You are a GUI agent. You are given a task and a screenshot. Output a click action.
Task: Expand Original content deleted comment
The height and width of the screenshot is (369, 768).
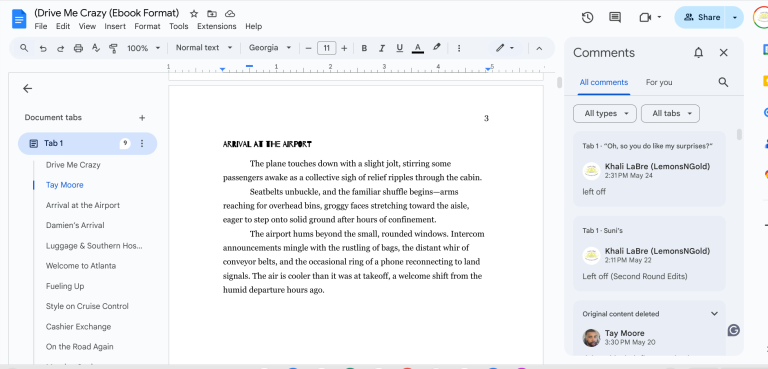pos(714,314)
